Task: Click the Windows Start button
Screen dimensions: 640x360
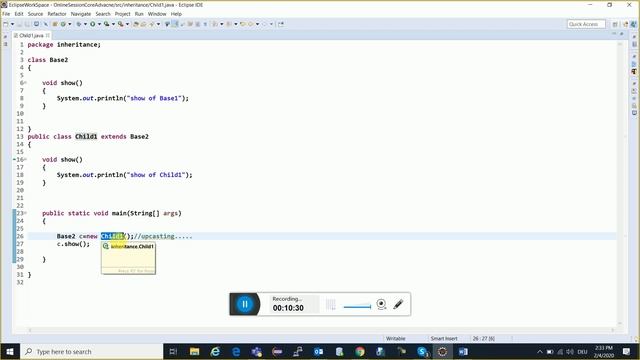Action: 10,351
